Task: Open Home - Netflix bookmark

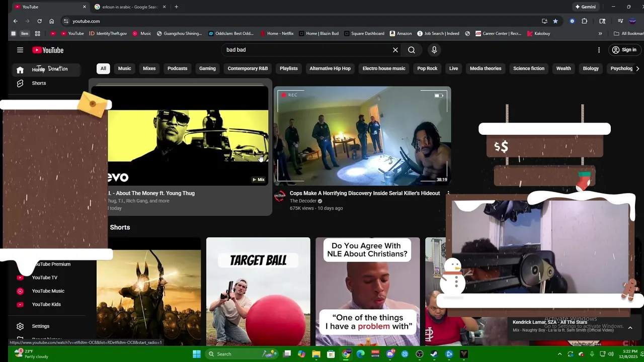Action: 277,34
